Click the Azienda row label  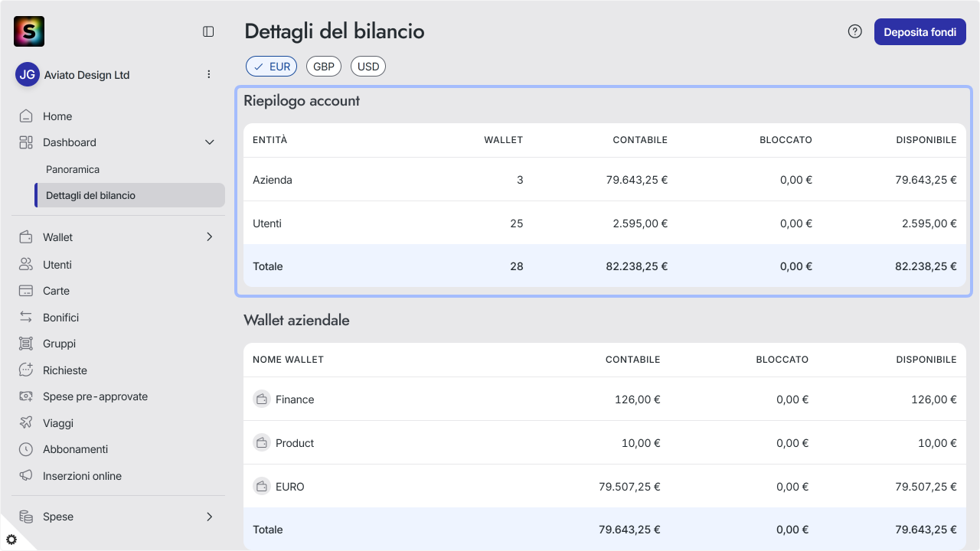click(x=273, y=180)
